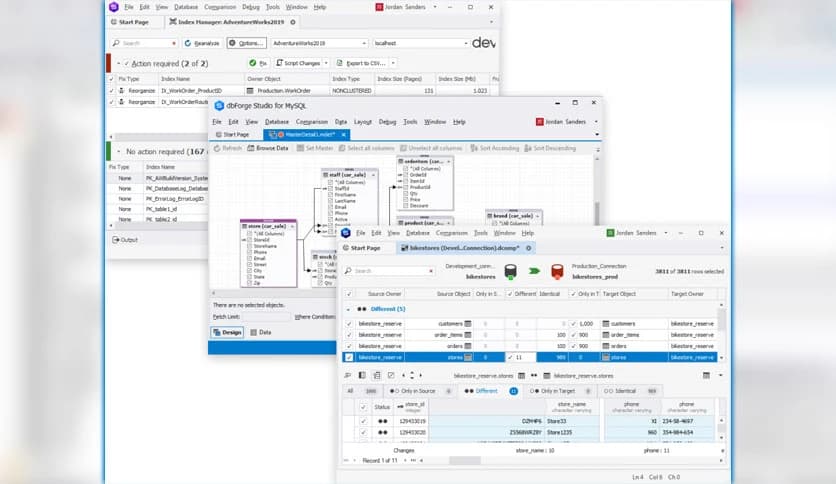Click search magnifier in data compare window

click(348, 271)
